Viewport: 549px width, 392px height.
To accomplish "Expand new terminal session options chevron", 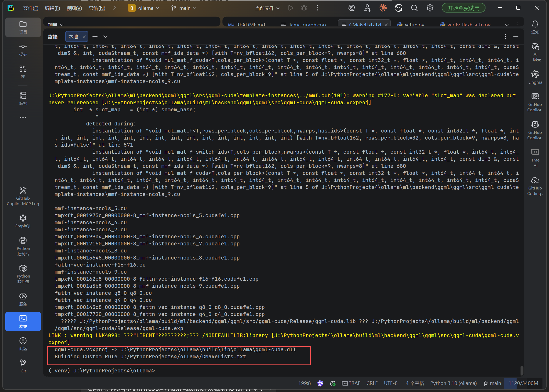I will [105, 37].
